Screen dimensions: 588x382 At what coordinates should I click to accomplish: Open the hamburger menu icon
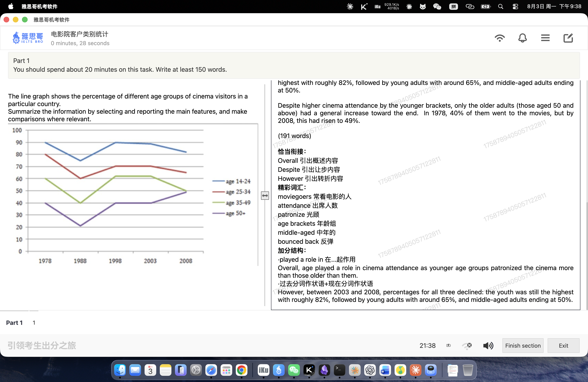tap(545, 38)
